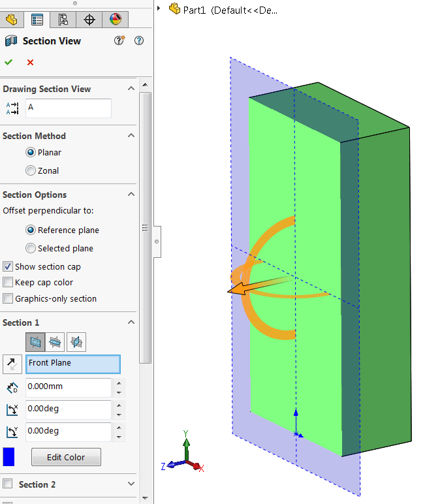The image size is (440, 504).
Task: Click the offset distance icon
Action: pyautogui.click(x=12, y=388)
